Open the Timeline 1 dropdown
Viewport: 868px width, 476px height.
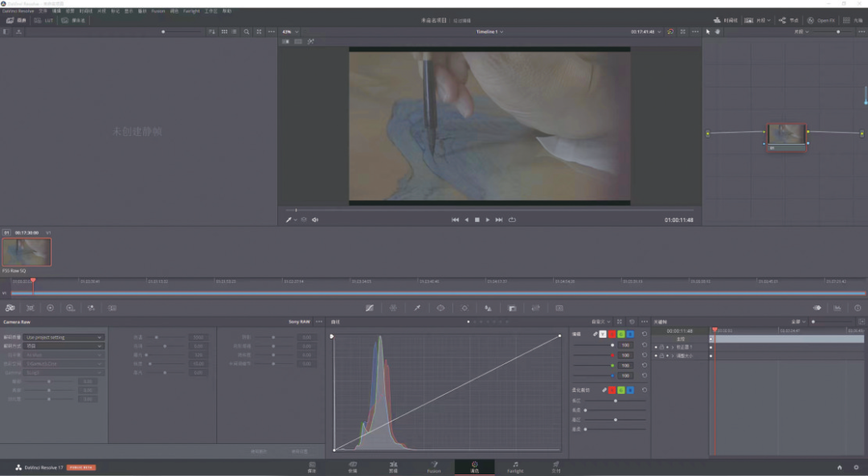pyautogui.click(x=490, y=31)
